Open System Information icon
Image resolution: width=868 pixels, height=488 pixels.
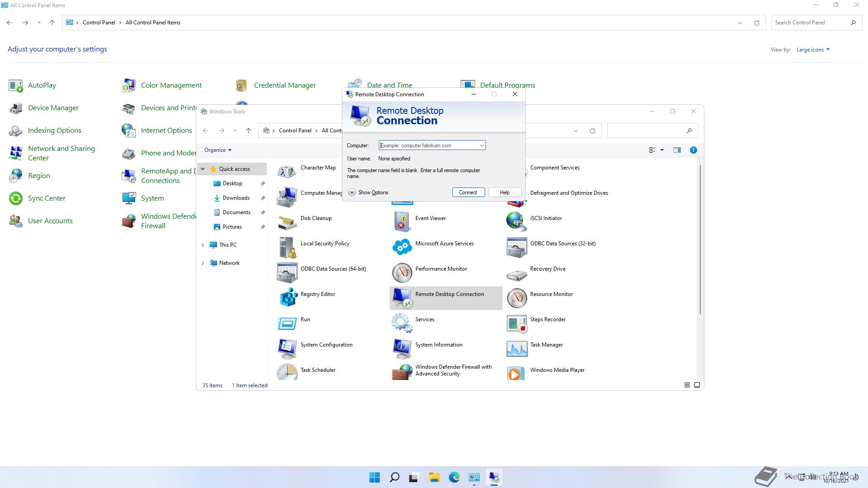click(402, 348)
